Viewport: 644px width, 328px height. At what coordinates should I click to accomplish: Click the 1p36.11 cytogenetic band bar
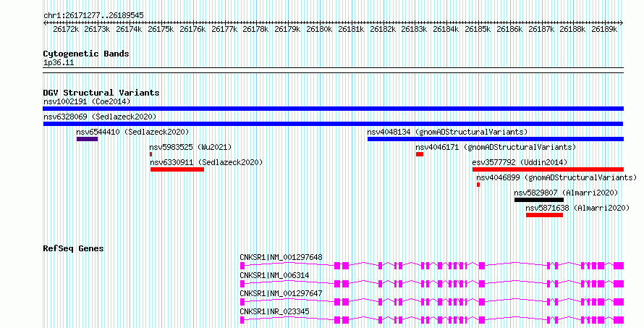click(x=333, y=70)
